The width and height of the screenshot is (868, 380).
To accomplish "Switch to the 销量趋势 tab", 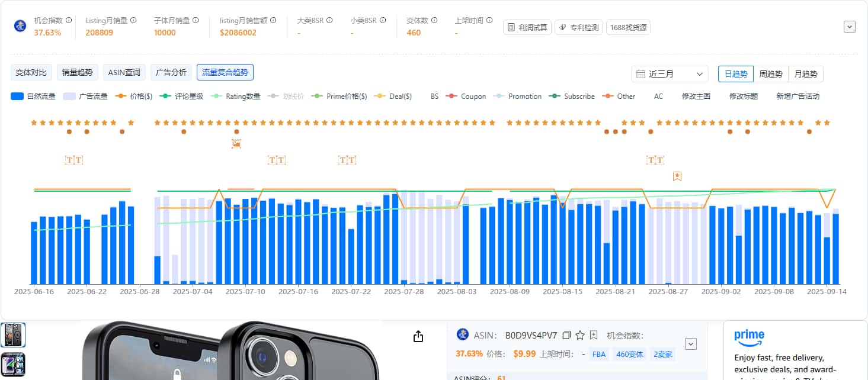I will [78, 73].
